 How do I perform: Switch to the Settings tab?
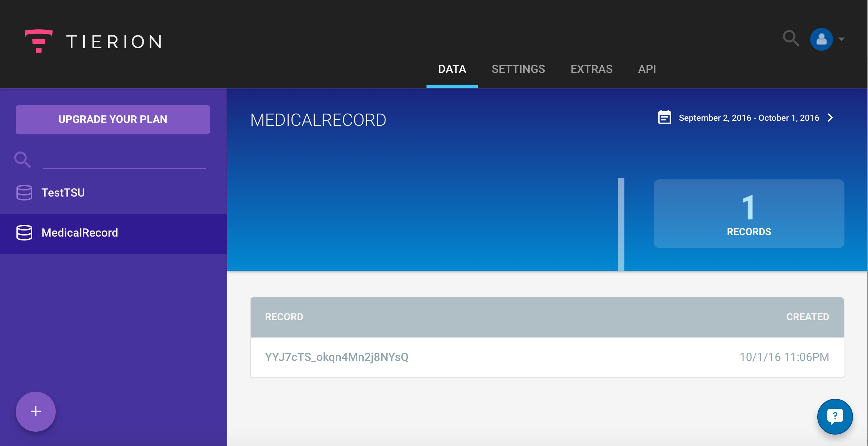click(x=518, y=69)
